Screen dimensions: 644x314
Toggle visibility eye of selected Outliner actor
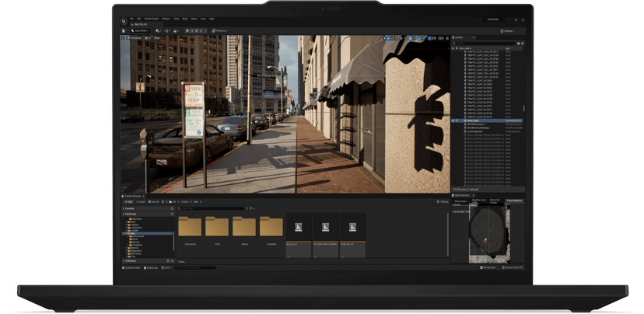pyautogui.click(x=453, y=120)
